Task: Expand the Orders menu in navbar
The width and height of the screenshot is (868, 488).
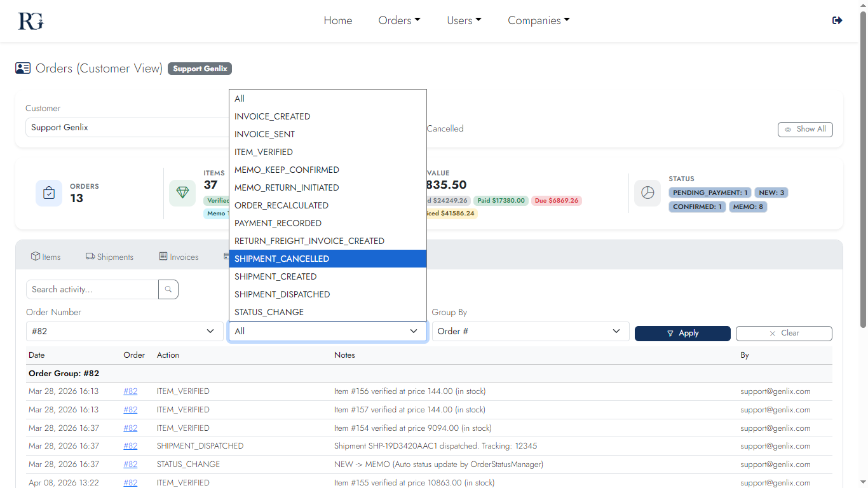Action: tap(399, 20)
